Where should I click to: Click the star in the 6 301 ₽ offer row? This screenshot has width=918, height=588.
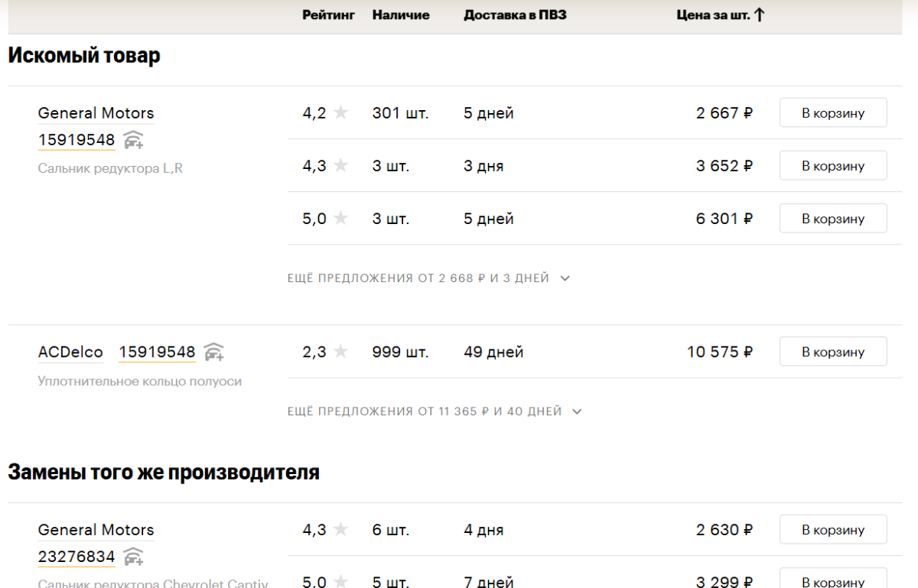[x=340, y=219]
